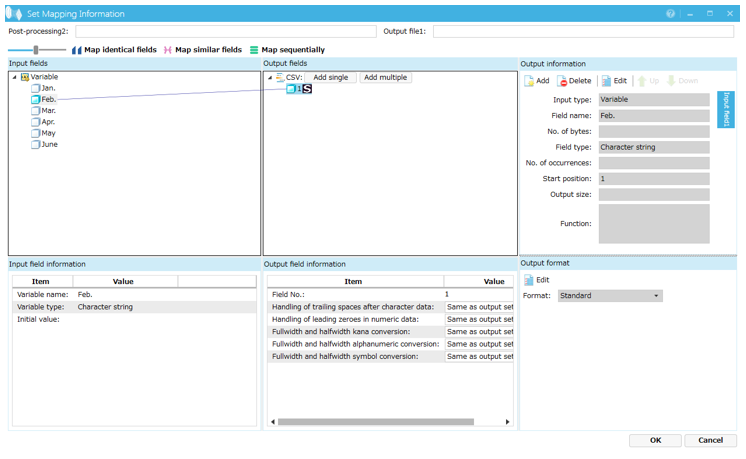Click the Map identical fields icon
This screenshot has height=459, width=746.
[x=77, y=50]
